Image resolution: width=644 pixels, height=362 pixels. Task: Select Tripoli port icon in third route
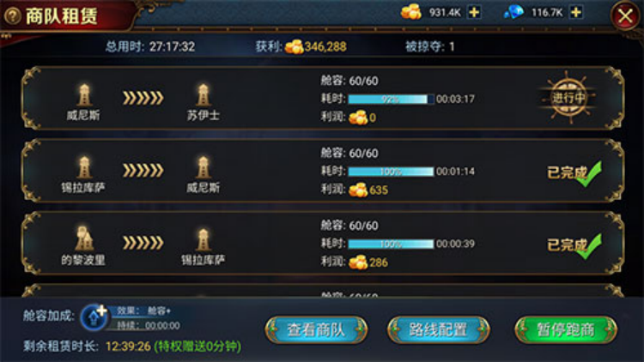coord(84,238)
